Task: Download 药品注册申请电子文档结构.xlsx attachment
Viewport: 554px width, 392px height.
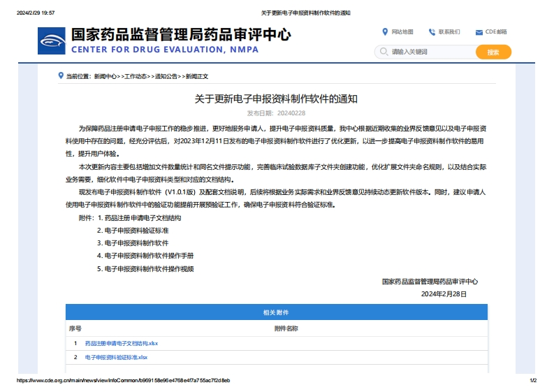Action: (x=122, y=343)
